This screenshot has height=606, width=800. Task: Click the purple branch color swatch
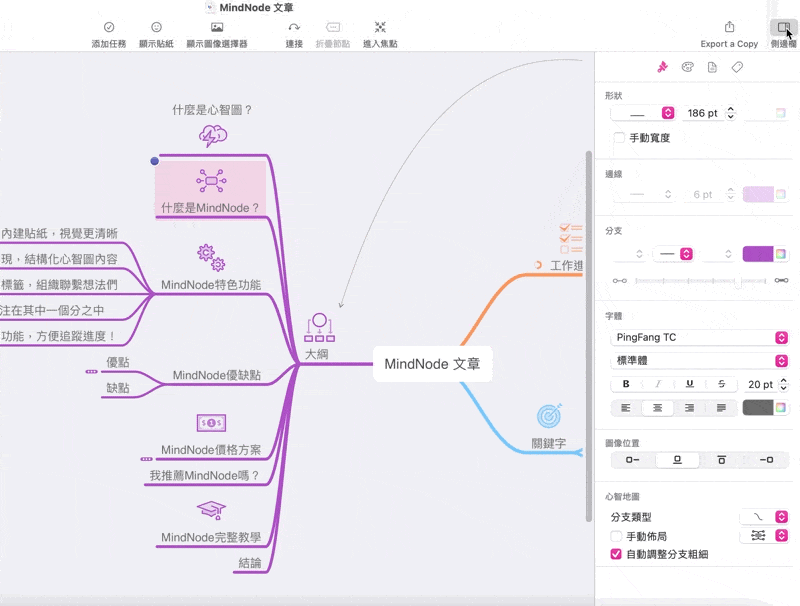click(758, 254)
